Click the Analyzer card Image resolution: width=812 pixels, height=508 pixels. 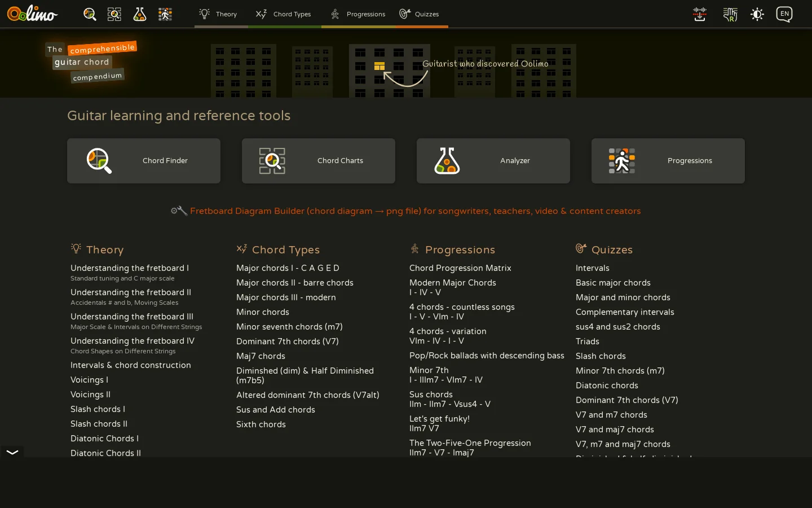(x=493, y=161)
